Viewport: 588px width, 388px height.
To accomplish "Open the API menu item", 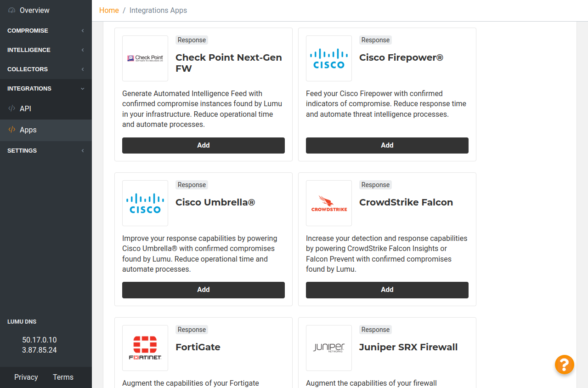I will pyautogui.click(x=25, y=108).
